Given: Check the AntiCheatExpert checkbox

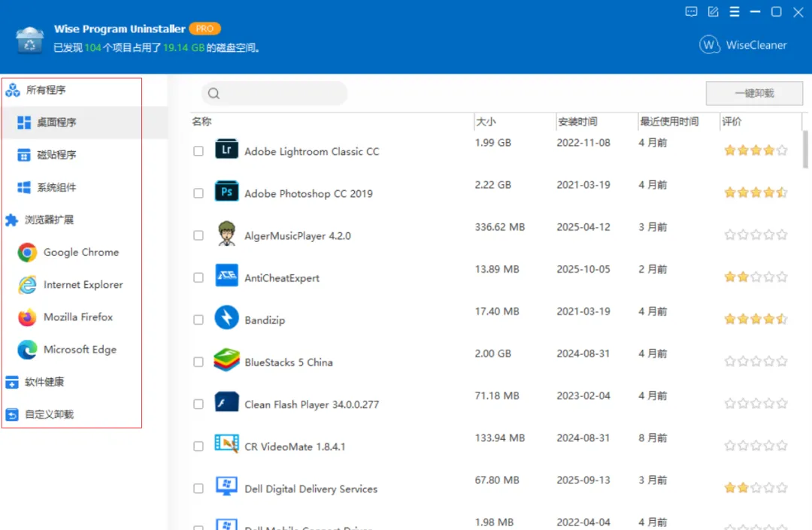Looking at the screenshot, I should tap(198, 277).
